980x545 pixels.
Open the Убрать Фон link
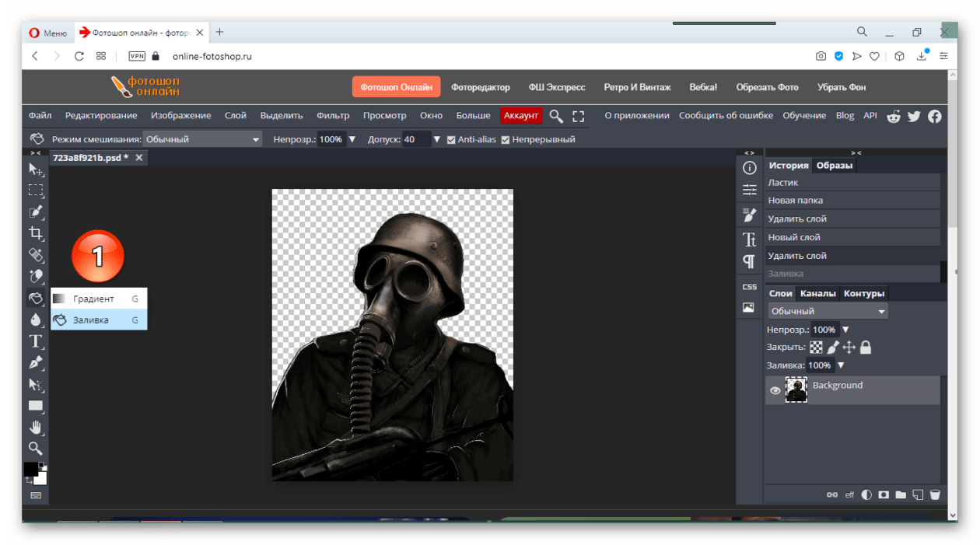pos(842,87)
